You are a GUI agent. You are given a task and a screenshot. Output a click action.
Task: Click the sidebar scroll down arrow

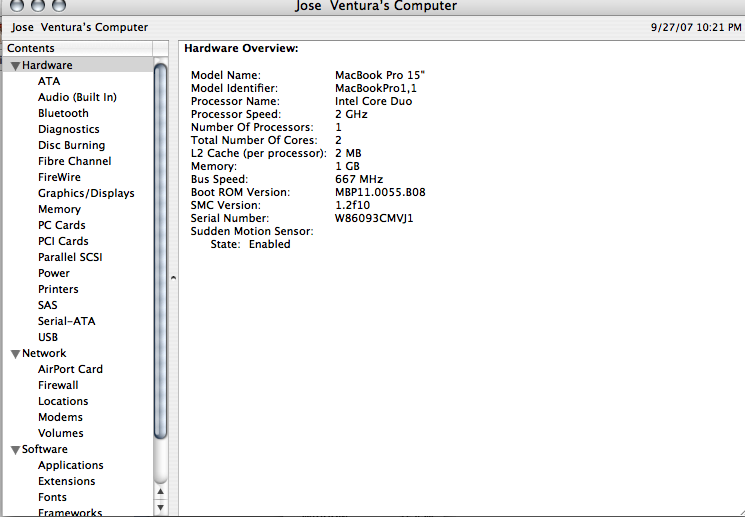161,507
